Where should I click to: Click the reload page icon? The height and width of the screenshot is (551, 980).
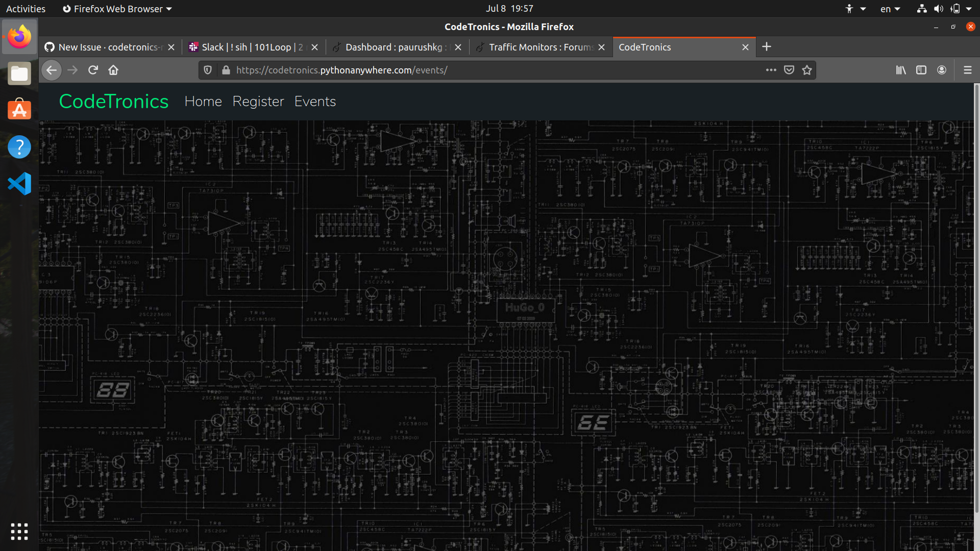click(x=92, y=70)
